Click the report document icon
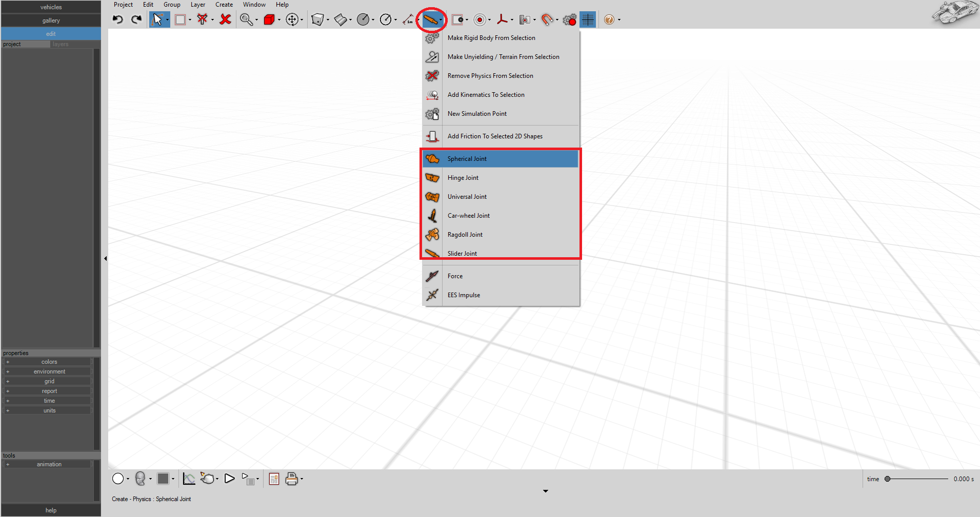Viewport: 980px width, 517px height. 274,479
